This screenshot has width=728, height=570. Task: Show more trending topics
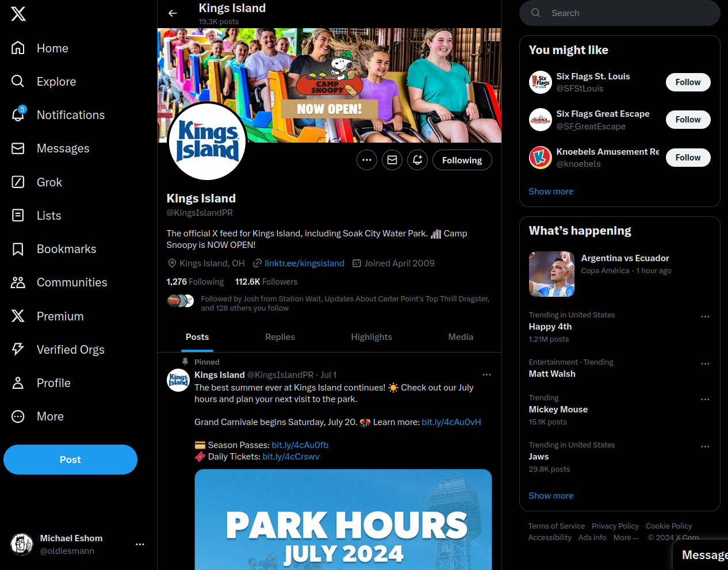[x=551, y=496]
